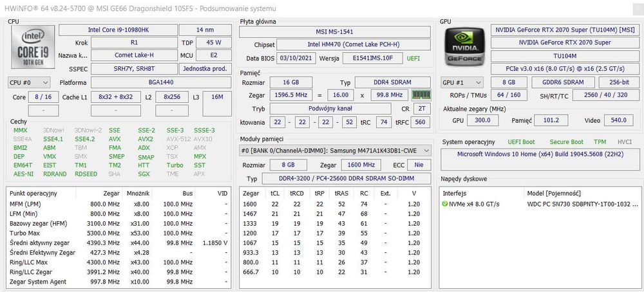Click the AES-NI feature flag

[x=23, y=174]
